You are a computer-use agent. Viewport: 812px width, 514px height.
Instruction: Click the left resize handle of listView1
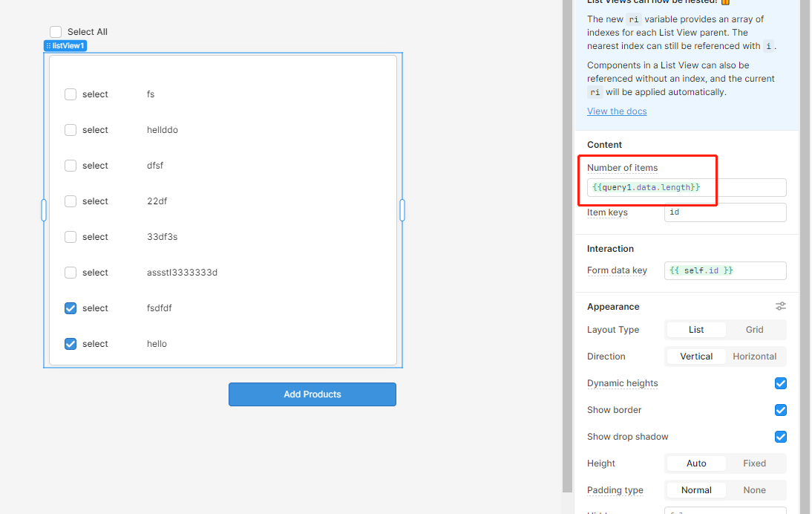pyautogui.click(x=44, y=210)
